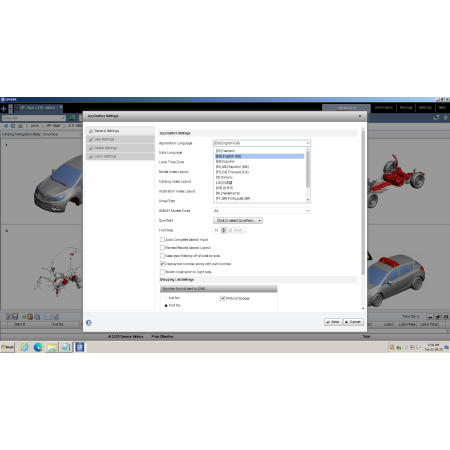450x450 pixels.
Task: Expand the search input dropdown arrow
Action: [63, 118]
